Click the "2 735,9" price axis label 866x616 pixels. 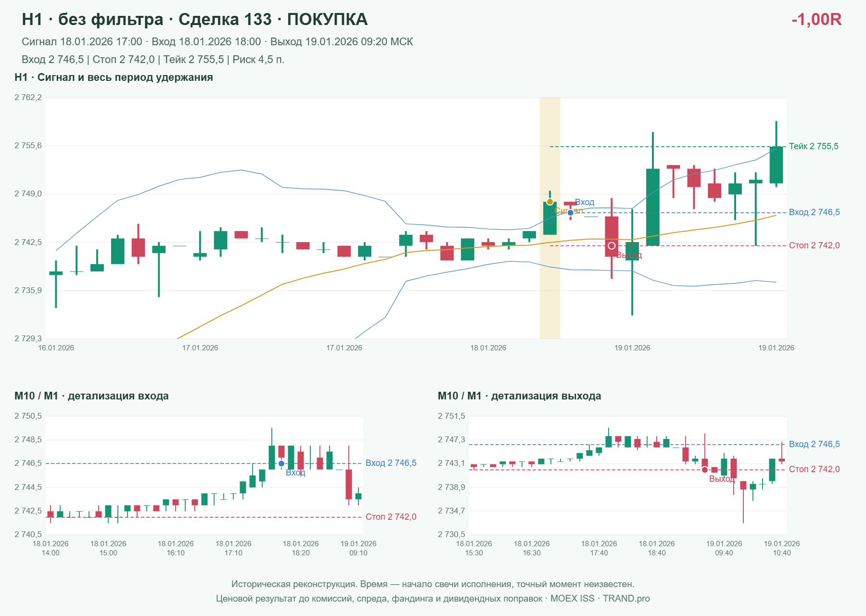coord(28,291)
